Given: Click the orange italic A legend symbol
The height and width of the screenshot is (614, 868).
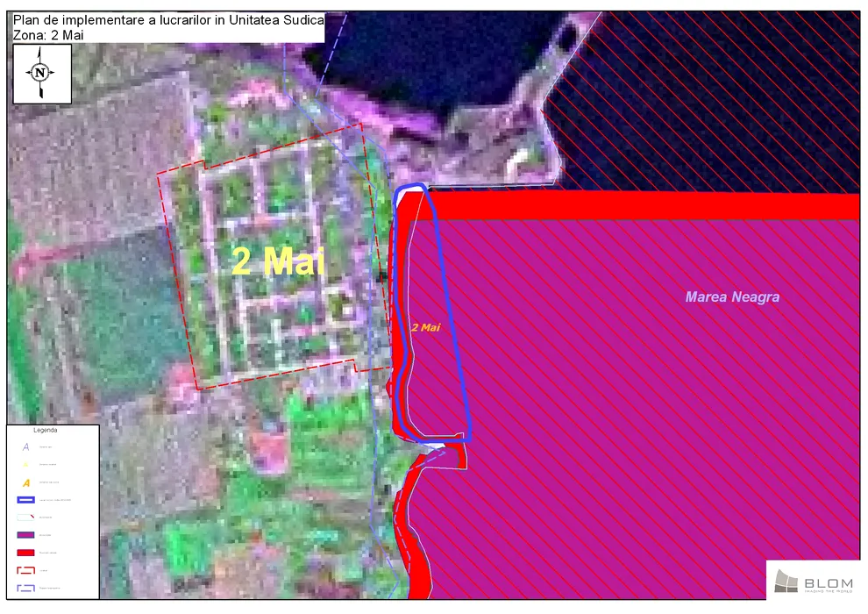Looking at the screenshot, I should pos(26,482).
